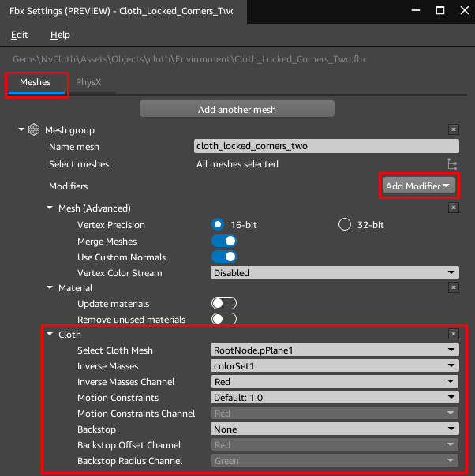
Task: Disable Use Custom Normals switch
Action: click(224, 257)
